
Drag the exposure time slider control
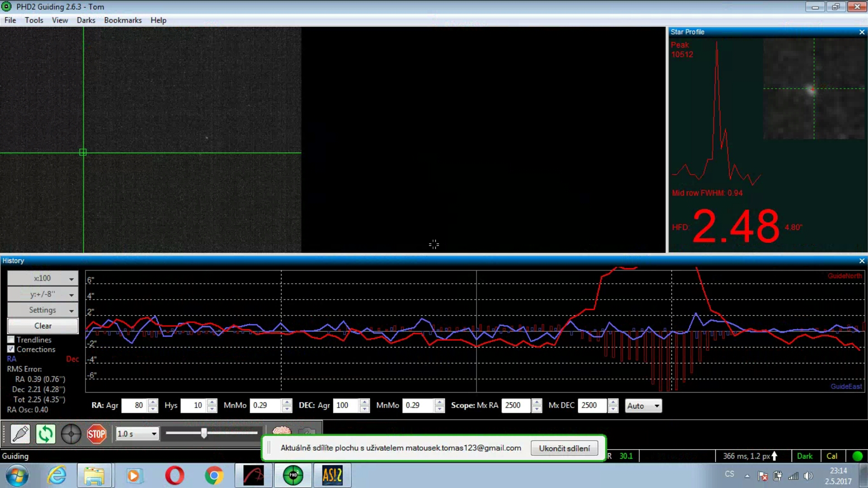click(x=203, y=433)
